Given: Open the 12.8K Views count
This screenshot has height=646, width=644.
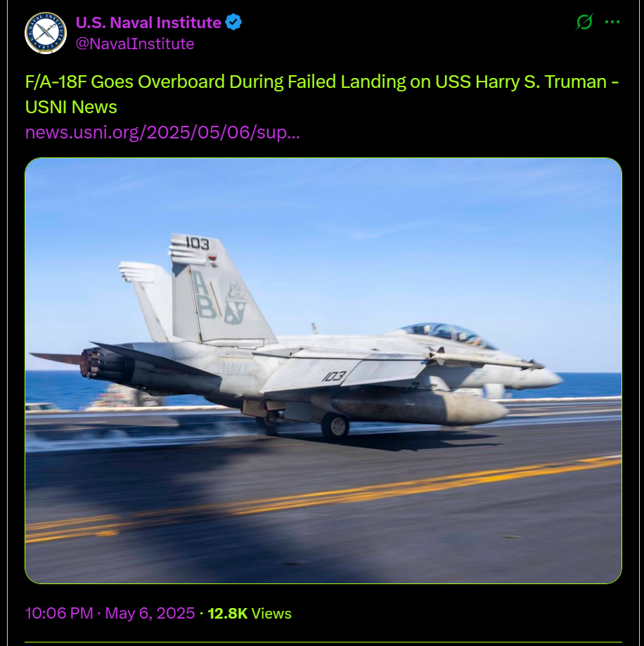Looking at the screenshot, I should (x=250, y=614).
